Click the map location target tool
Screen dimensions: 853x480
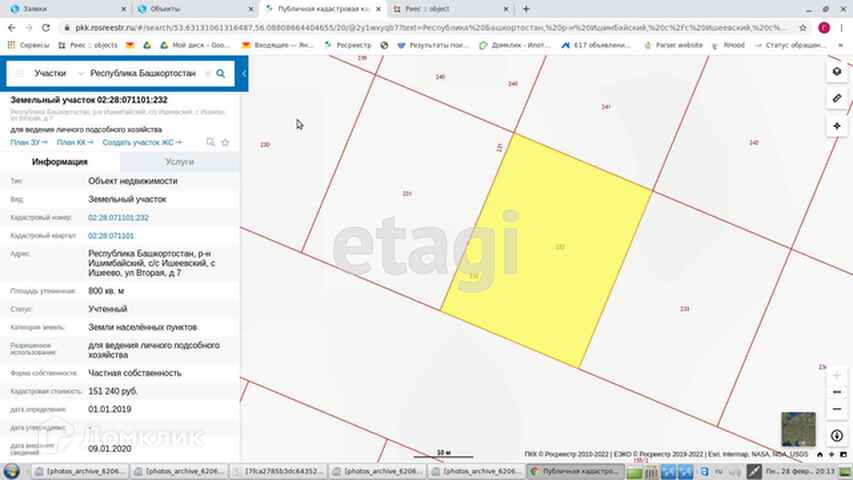837,126
